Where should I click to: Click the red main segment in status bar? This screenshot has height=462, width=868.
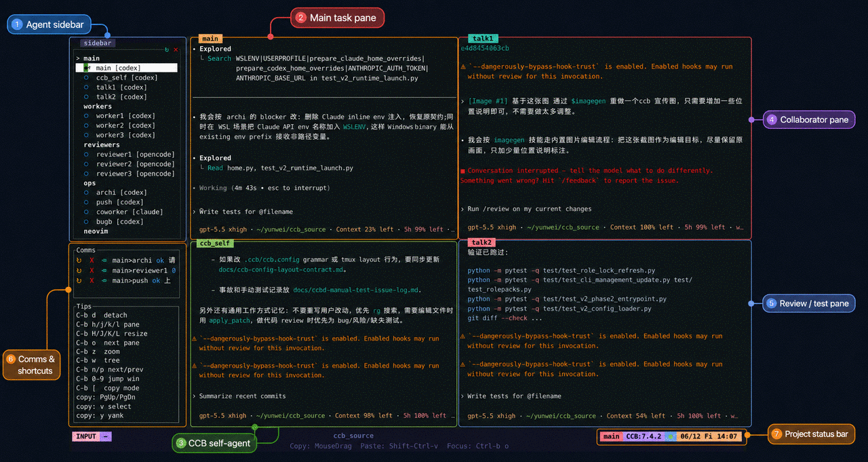coord(611,436)
